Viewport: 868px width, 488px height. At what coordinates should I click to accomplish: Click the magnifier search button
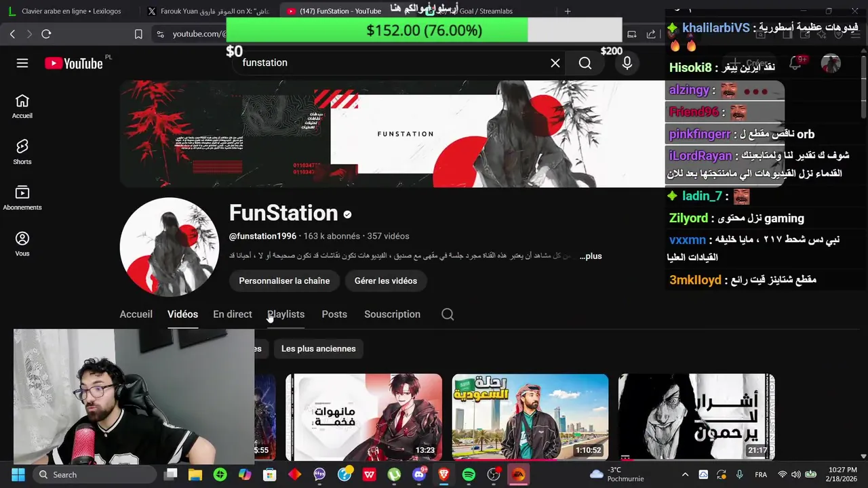(x=585, y=63)
